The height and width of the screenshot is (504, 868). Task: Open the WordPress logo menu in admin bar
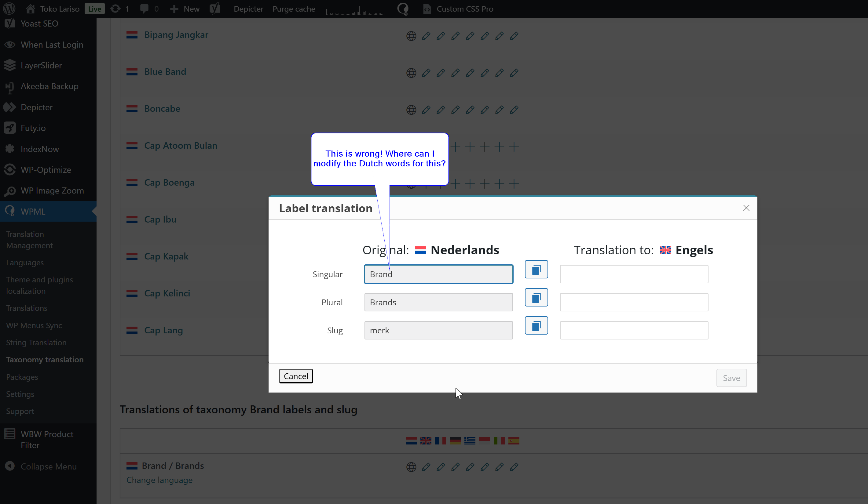[9, 9]
